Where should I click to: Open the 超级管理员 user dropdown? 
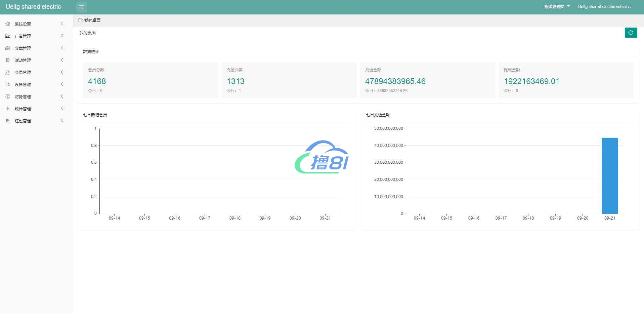(x=557, y=7)
